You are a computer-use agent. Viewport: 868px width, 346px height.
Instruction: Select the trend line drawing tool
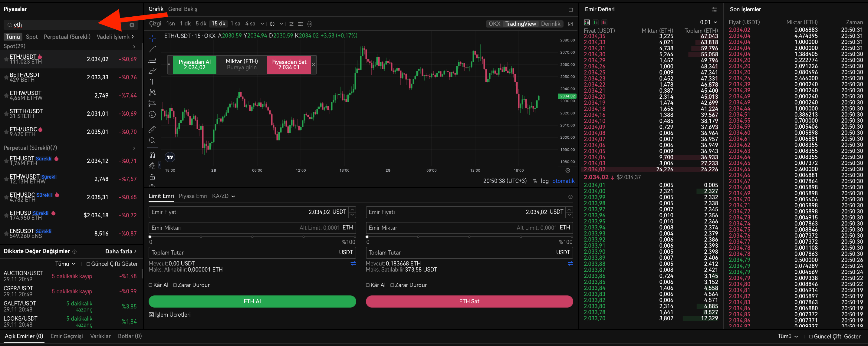152,49
